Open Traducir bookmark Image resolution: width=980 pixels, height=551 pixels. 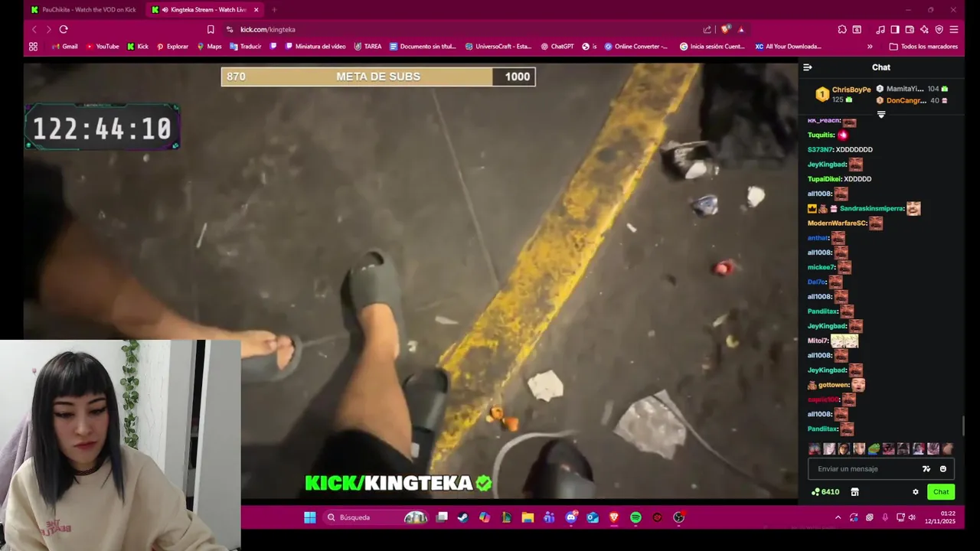click(x=245, y=46)
